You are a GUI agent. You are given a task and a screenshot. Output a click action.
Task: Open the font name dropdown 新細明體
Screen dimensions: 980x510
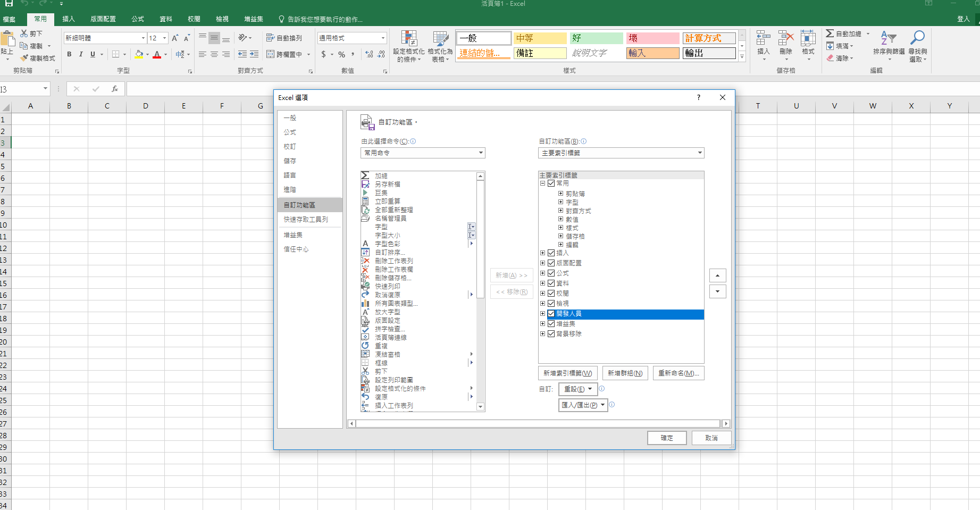(143, 38)
